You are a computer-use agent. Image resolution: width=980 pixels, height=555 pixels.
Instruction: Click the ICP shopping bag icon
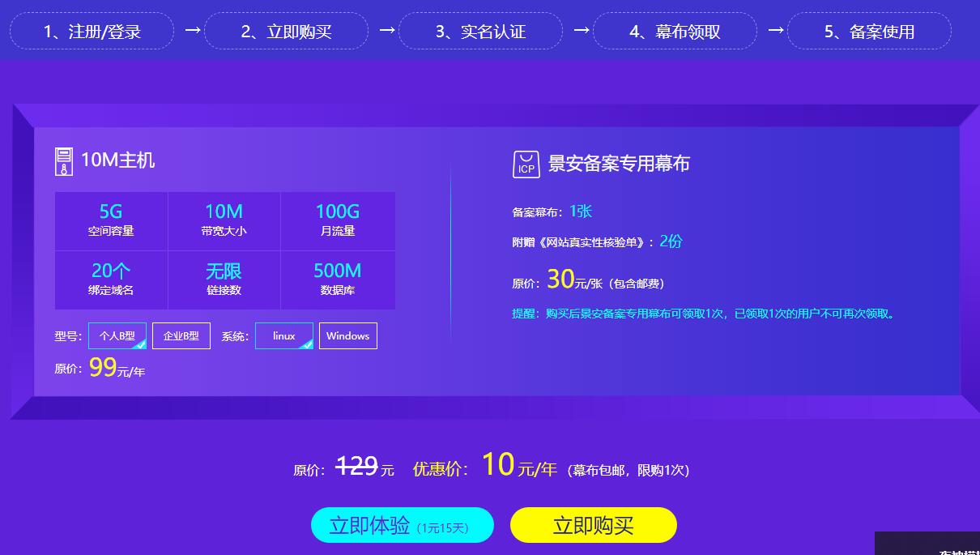click(526, 164)
